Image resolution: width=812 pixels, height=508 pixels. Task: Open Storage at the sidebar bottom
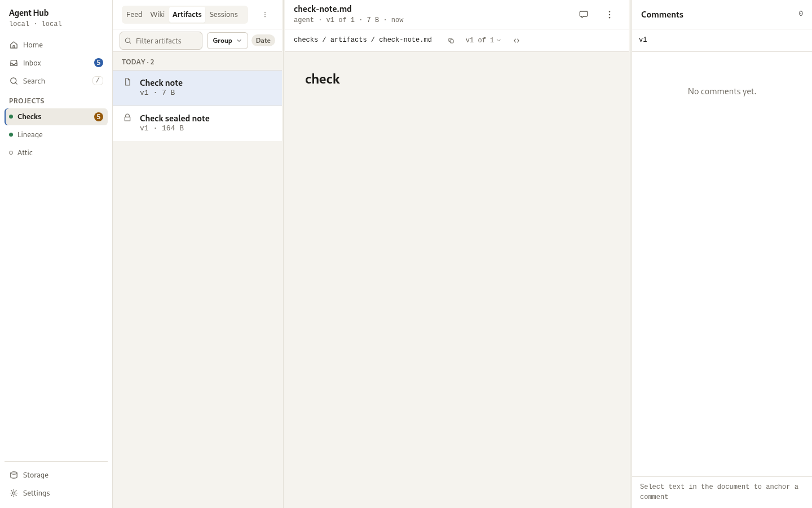coord(56,475)
